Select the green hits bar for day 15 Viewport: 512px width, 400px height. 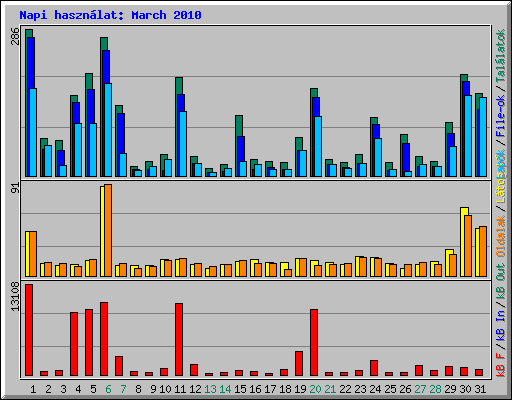[237, 146]
